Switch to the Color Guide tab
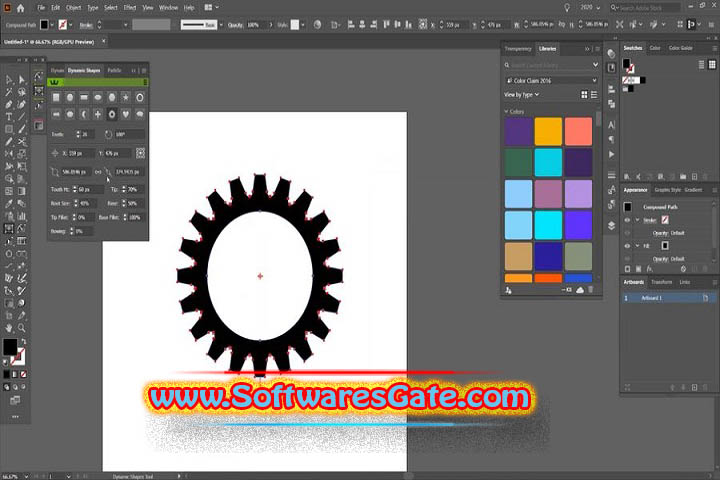Viewport: 720px width, 480px height. click(681, 48)
